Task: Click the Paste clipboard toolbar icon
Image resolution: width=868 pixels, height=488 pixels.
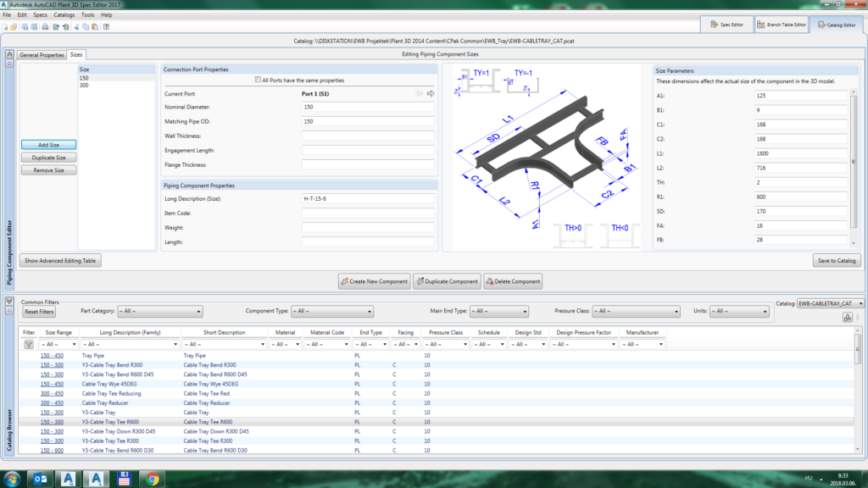Action: tap(95, 26)
